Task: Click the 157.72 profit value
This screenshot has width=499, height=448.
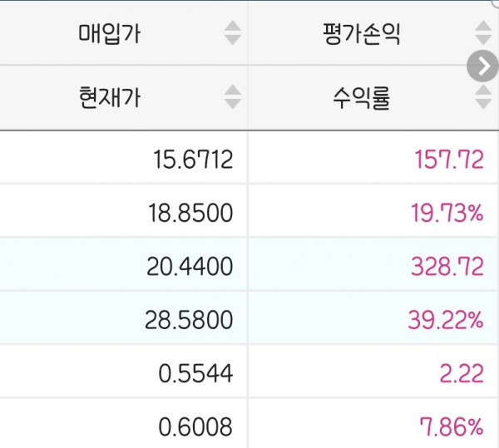Action: pos(449,160)
